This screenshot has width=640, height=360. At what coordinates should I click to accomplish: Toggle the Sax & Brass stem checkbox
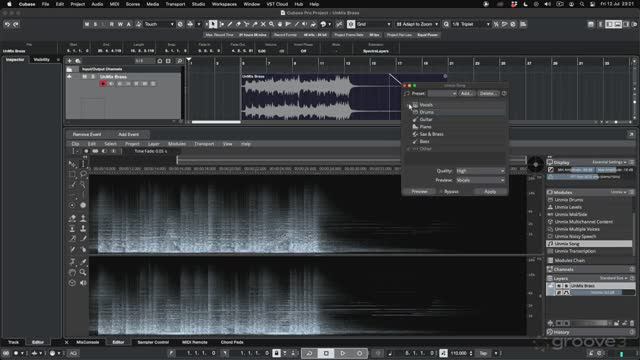click(x=409, y=134)
